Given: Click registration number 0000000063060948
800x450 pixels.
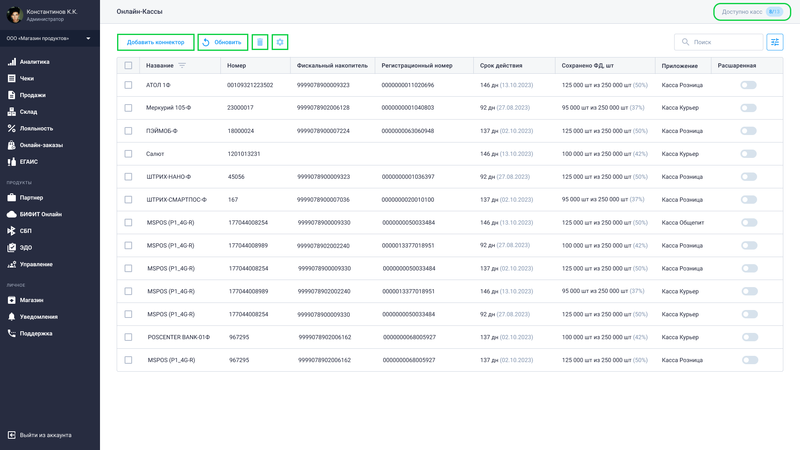Looking at the screenshot, I should point(408,131).
